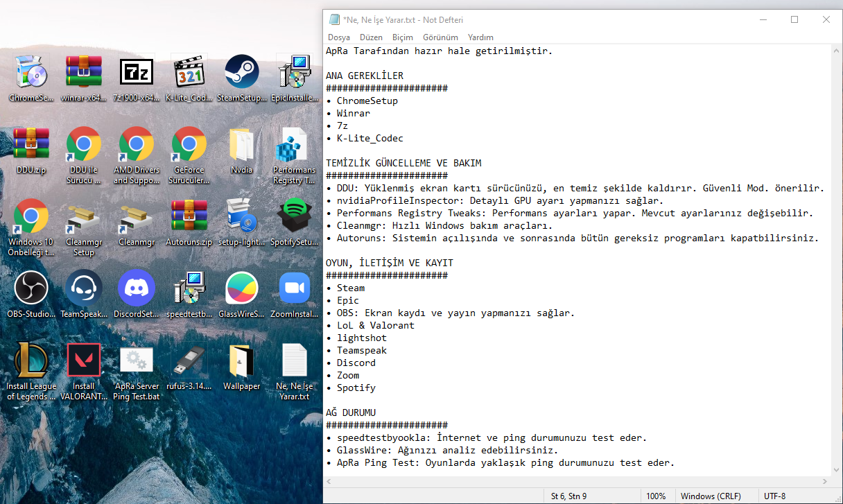Image resolution: width=843 pixels, height=504 pixels.
Task: Open the Düzen menu
Action: click(x=371, y=37)
